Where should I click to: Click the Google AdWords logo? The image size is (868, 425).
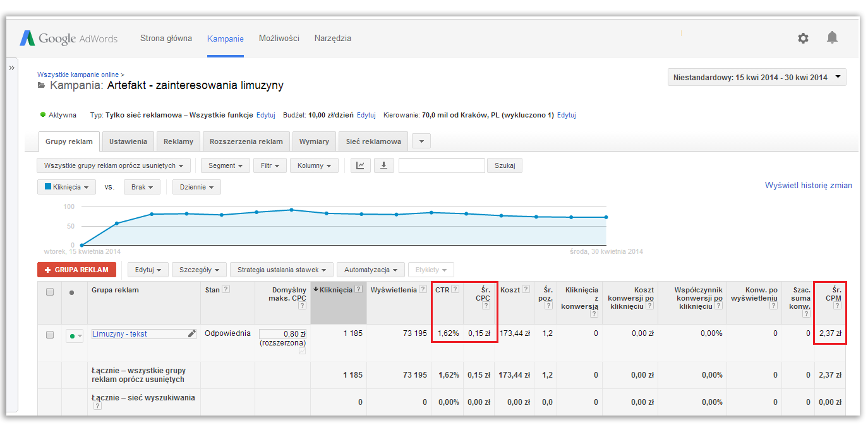[x=68, y=39]
